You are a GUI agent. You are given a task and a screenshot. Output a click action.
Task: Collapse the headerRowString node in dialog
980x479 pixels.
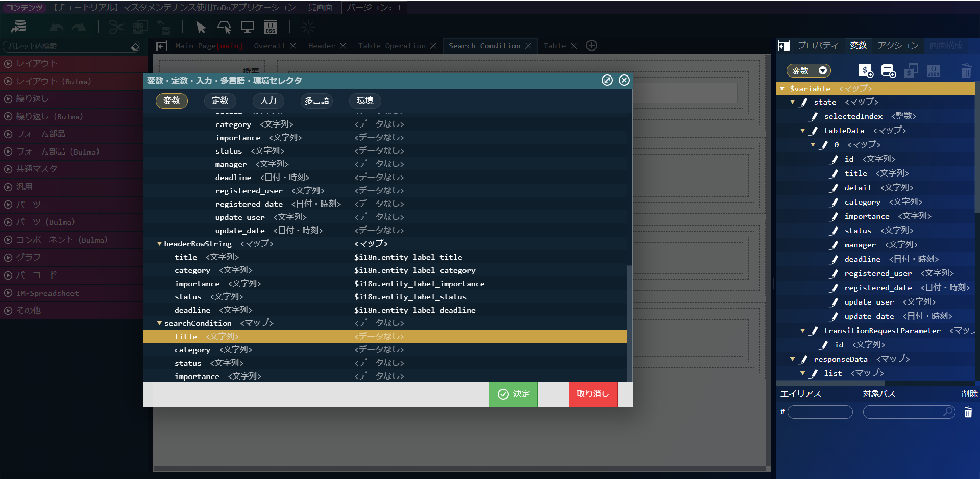coord(159,244)
